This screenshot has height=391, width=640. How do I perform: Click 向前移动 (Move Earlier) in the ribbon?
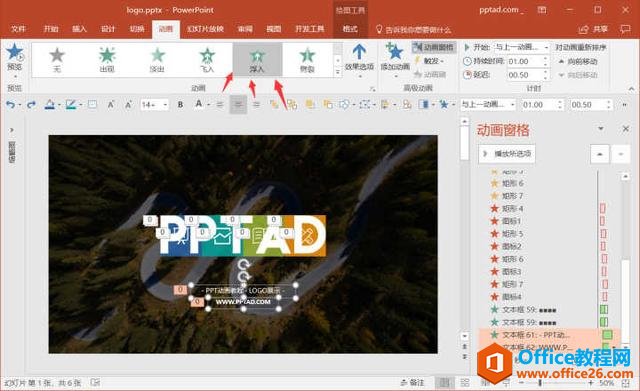coord(579,61)
